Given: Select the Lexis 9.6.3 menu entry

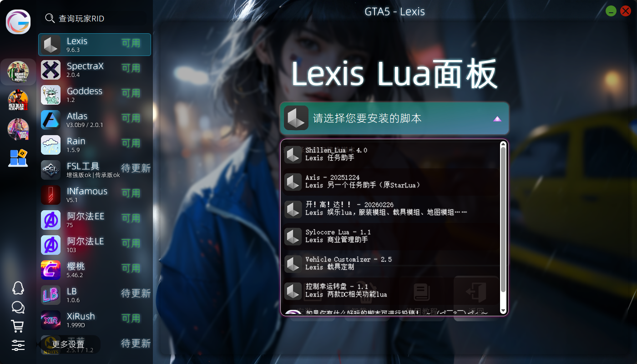Looking at the screenshot, I should click(x=95, y=45).
